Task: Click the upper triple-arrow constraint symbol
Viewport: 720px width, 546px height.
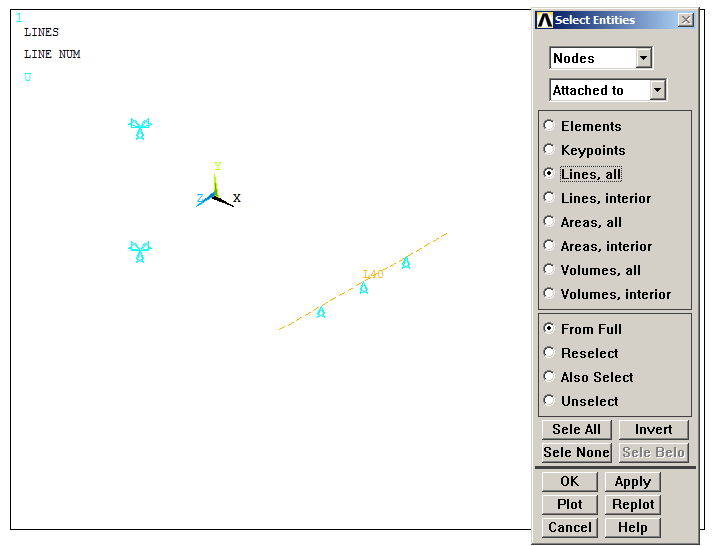Action: [x=140, y=129]
